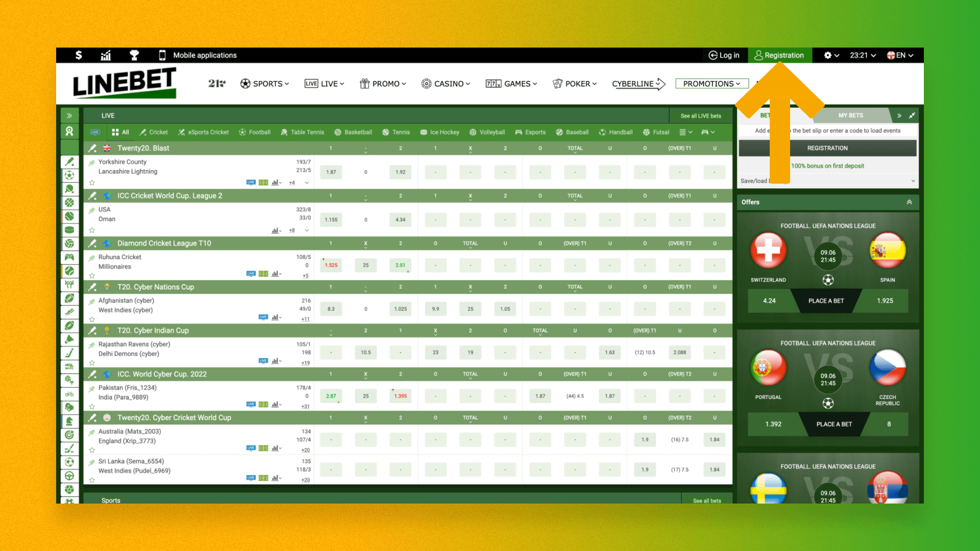Open statistics chart for USA vs Oman
The height and width of the screenshot is (551, 980).
click(276, 230)
